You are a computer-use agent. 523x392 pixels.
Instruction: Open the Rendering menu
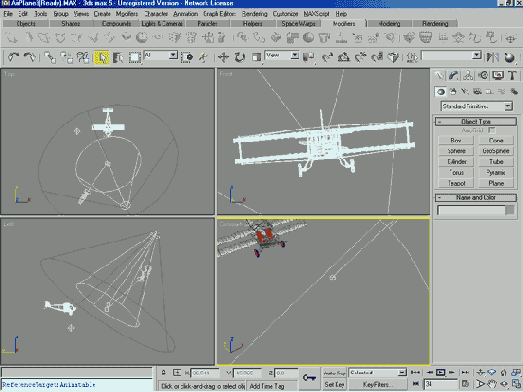tap(254, 14)
